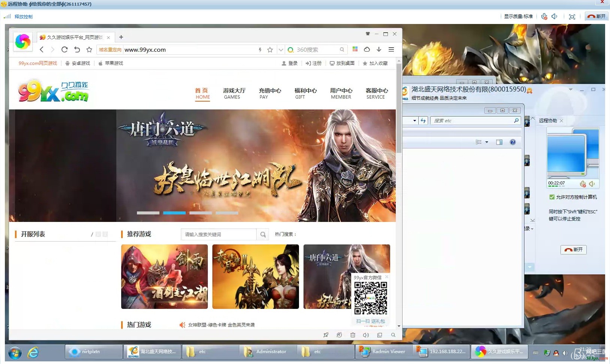Select the fourth banner slide indicator
610x364 pixels.
[x=227, y=213]
